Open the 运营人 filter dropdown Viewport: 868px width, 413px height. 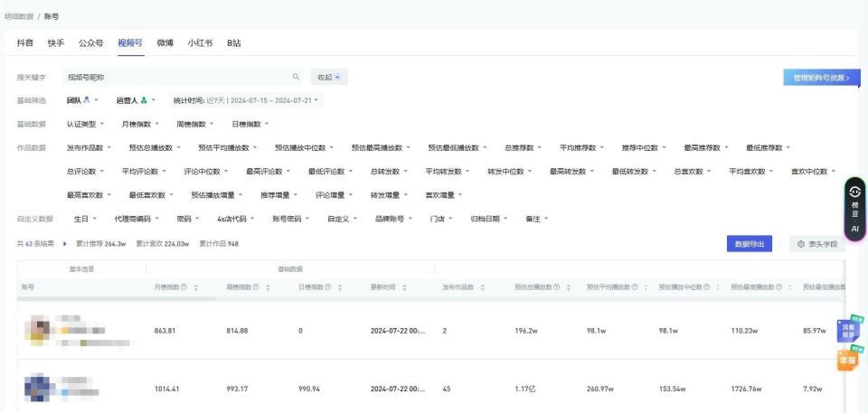pyautogui.click(x=137, y=100)
